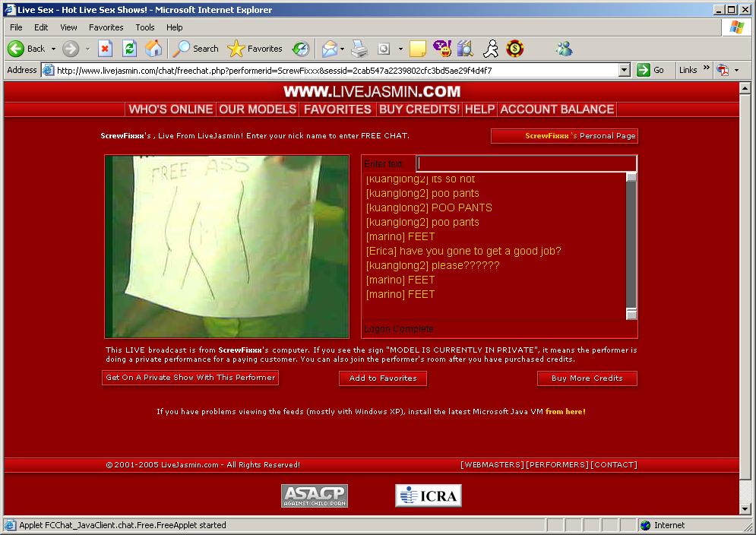The width and height of the screenshot is (756, 535).
Task: Follow the "from here!" Java VM link
Action: coord(565,411)
